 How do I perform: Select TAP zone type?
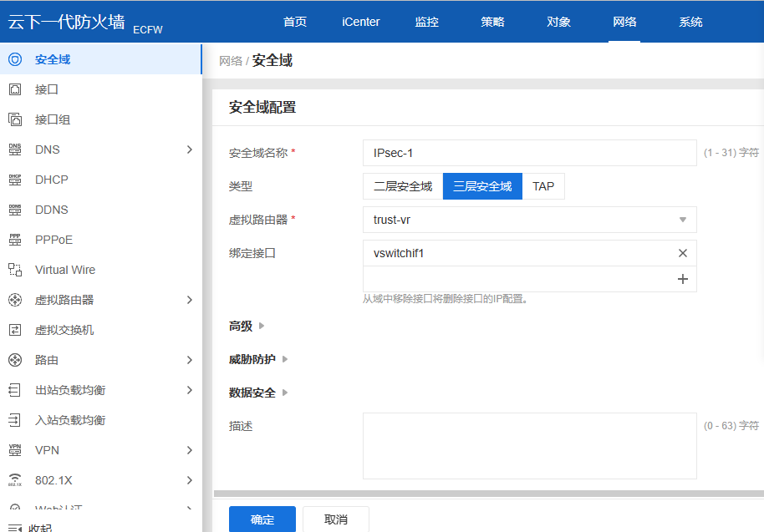543,186
